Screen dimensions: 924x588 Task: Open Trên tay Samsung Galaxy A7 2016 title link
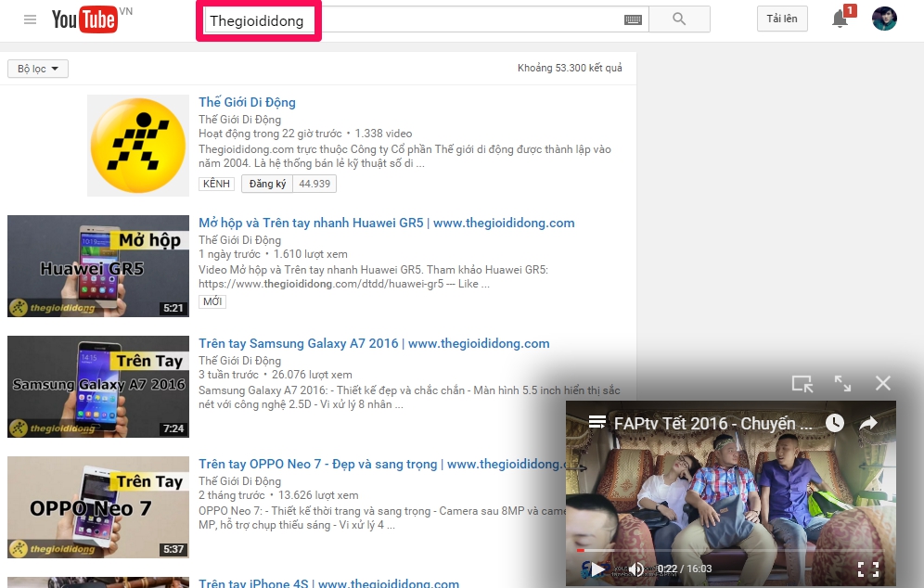pos(374,343)
